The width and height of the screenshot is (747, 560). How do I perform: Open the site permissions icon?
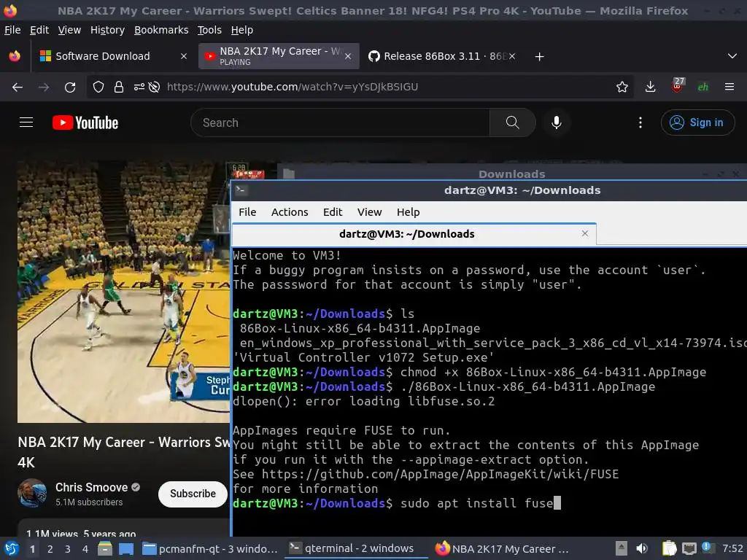[x=139, y=87]
